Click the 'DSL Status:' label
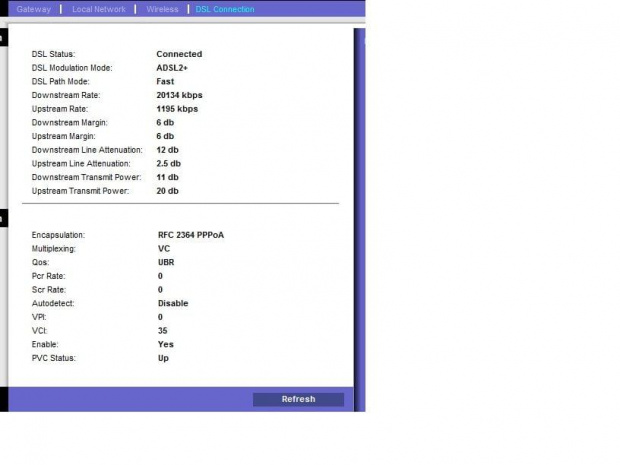The image size is (620, 465). (x=53, y=54)
